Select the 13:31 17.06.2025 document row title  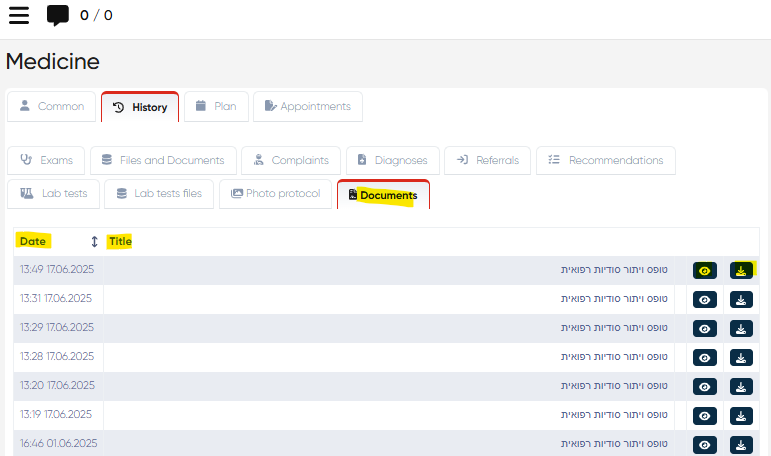(x=613, y=299)
